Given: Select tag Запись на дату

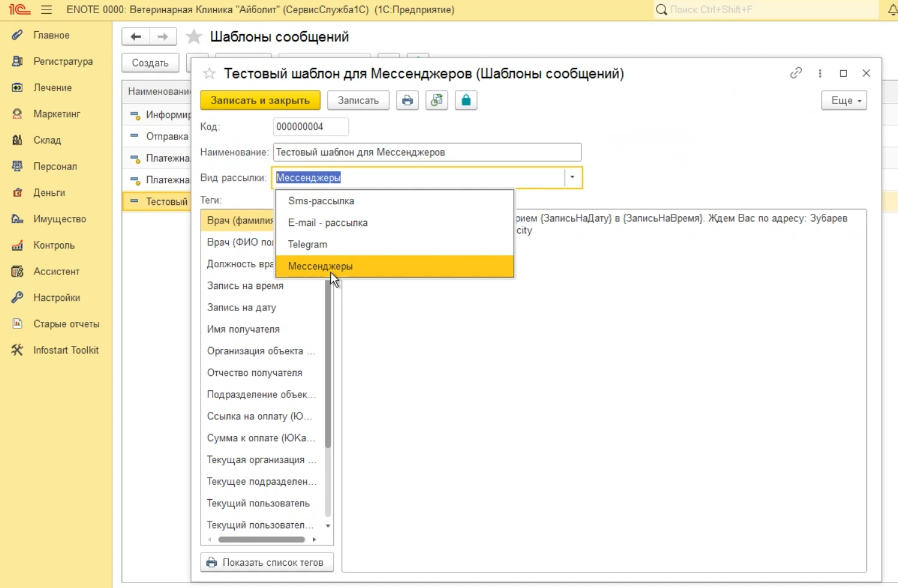Looking at the screenshot, I should pyautogui.click(x=262, y=308).
